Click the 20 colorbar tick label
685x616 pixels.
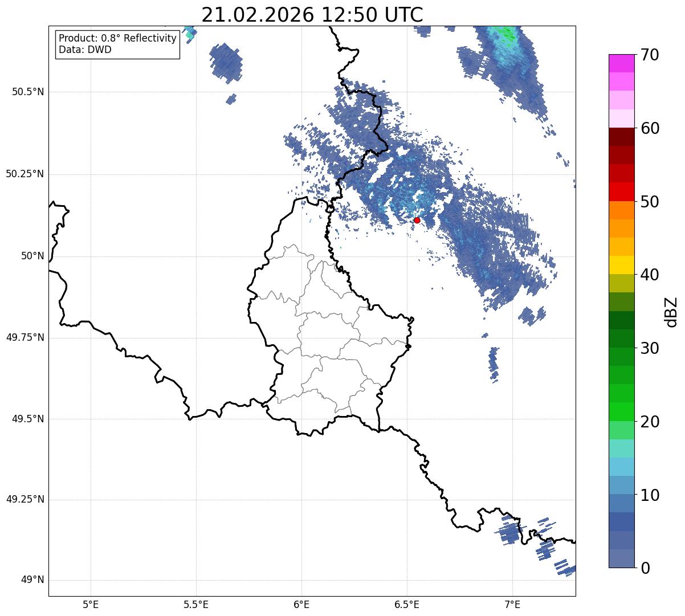(650, 422)
